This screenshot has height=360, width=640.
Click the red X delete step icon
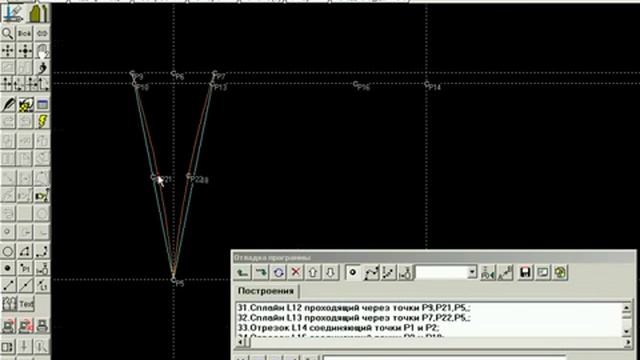coord(296,272)
